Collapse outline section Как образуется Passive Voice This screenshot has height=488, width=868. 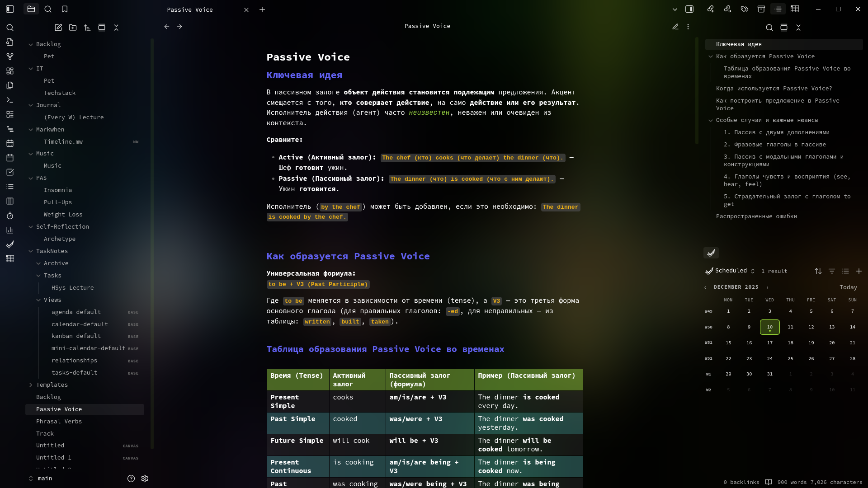711,56
